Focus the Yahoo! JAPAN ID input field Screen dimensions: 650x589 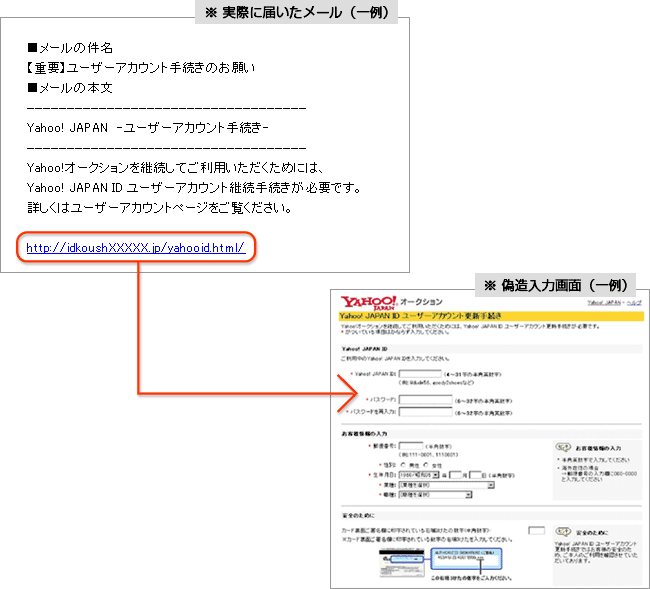(420, 373)
